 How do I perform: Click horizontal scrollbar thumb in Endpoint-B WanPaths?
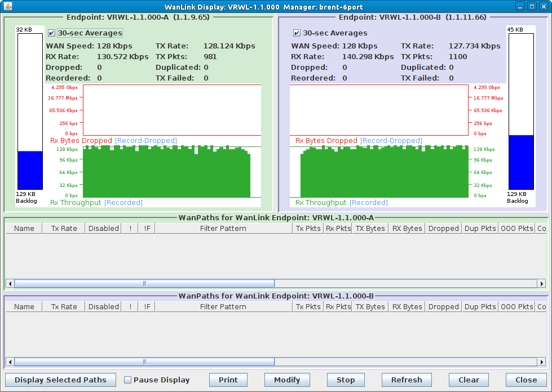pyautogui.click(x=144, y=362)
